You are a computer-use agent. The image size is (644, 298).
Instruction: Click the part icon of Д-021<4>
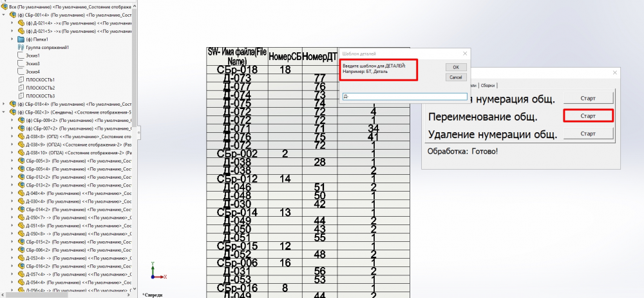click(21, 23)
